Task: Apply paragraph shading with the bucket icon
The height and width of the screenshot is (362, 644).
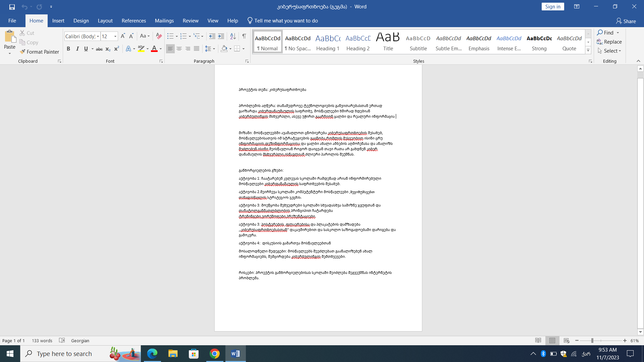Action: 224,49
